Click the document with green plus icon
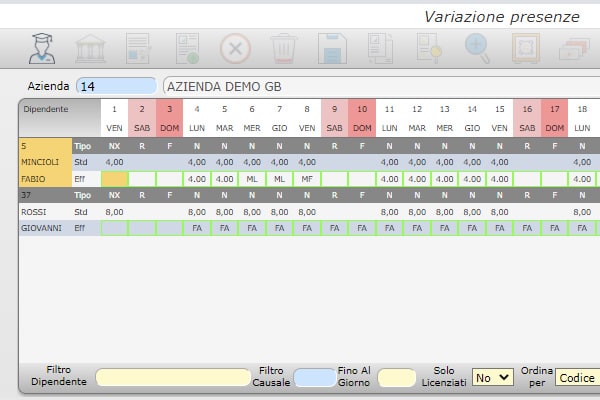This screenshot has width=600, height=400. coord(187,48)
